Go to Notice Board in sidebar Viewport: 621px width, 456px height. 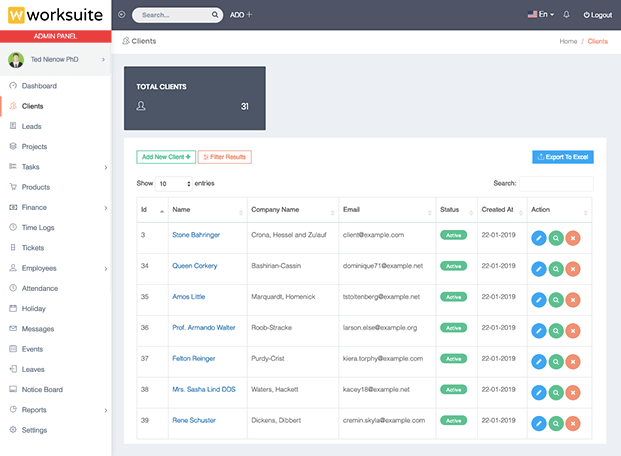(42, 390)
